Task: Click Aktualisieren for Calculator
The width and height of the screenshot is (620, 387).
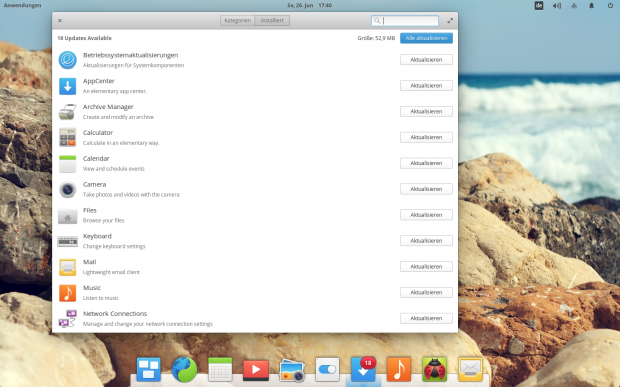Action: click(426, 137)
